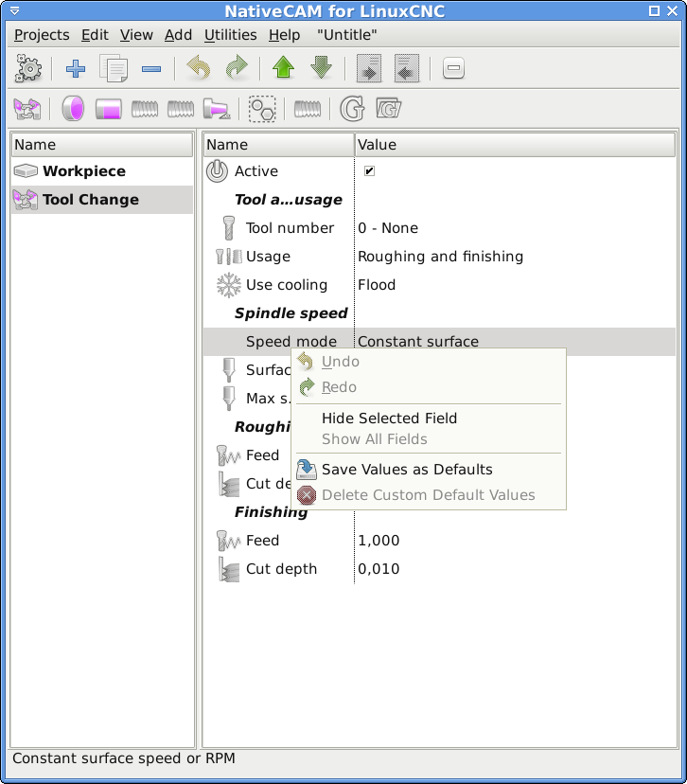Select the purple disc facing icon
This screenshot has width=687, height=784.
73,109
